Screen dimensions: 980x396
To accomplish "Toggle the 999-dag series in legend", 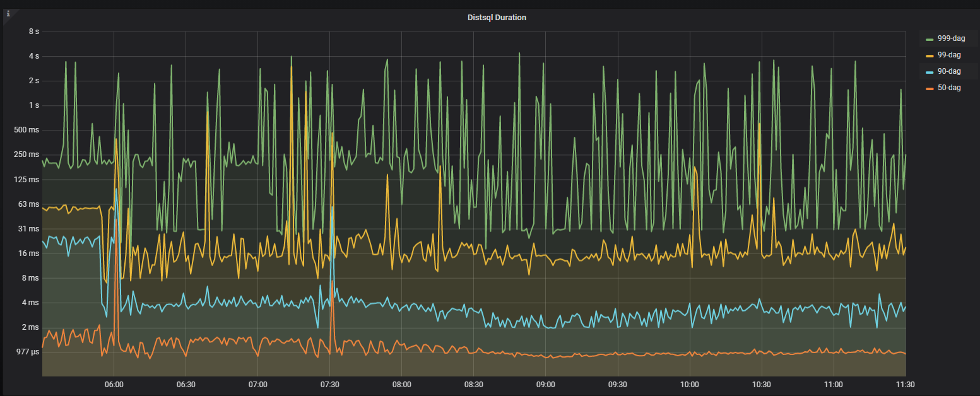I will 951,38.
